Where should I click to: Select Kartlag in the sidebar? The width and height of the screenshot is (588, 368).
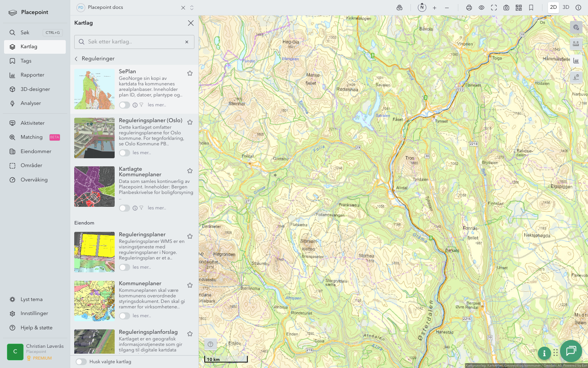point(35,47)
